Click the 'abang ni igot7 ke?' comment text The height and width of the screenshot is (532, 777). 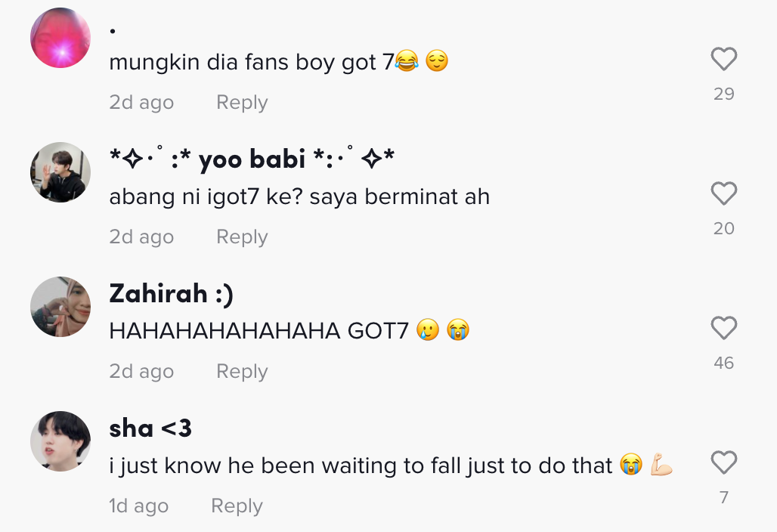pos(299,197)
